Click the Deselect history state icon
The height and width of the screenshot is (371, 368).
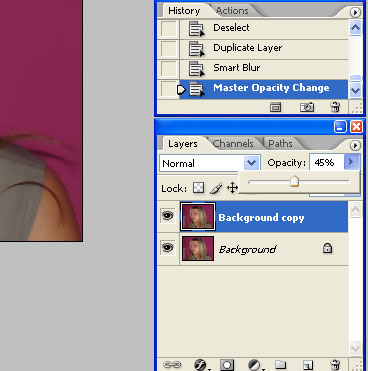[196, 29]
